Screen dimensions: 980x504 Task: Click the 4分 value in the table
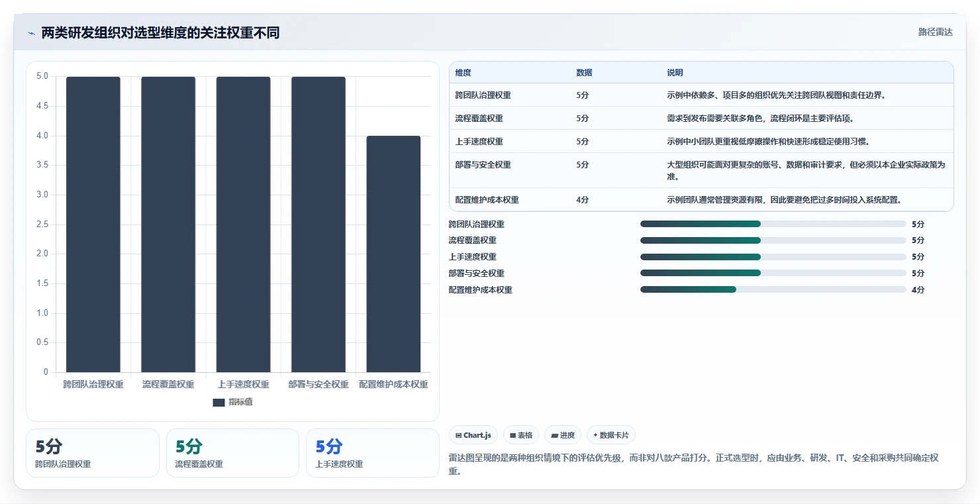pyautogui.click(x=582, y=200)
